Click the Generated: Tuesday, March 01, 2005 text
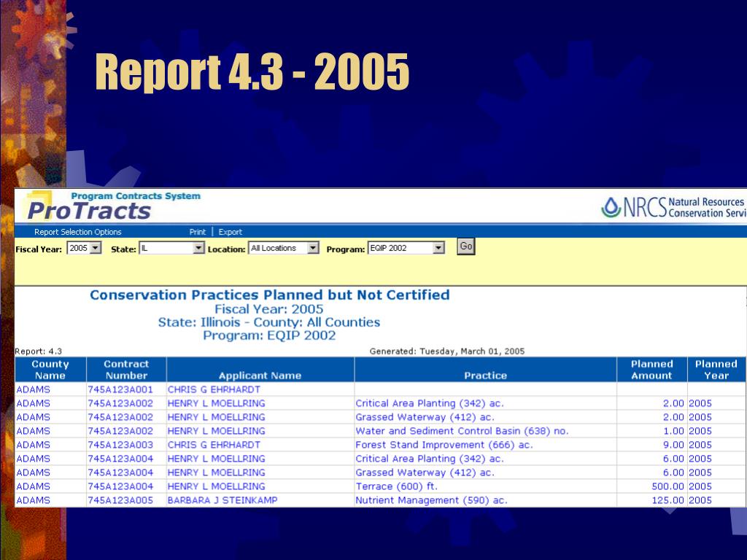Viewport: 747px width, 560px height. click(447, 351)
